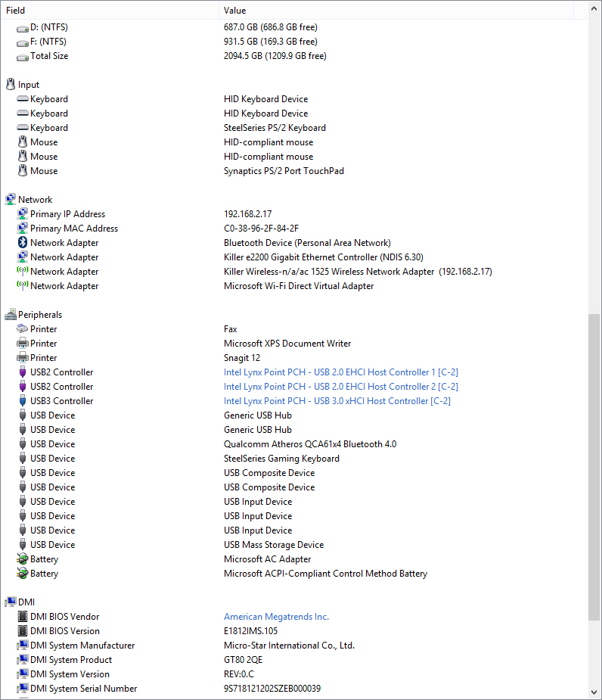This screenshot has height=700, width=602.
Task: Click USB icon for USB Mass Storage Device
Action: (x=23, y=544)
